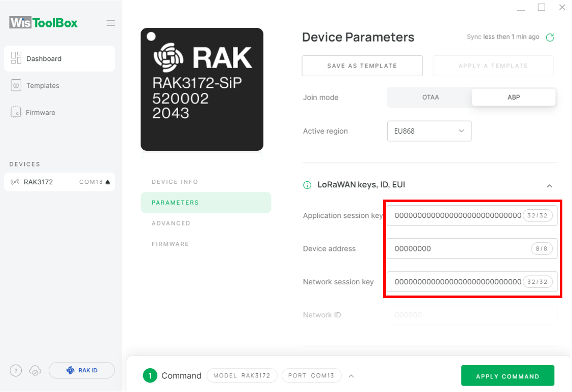Switch to the Parameters tab
This screenshot has height=392, width=572.
click(206, 203)
